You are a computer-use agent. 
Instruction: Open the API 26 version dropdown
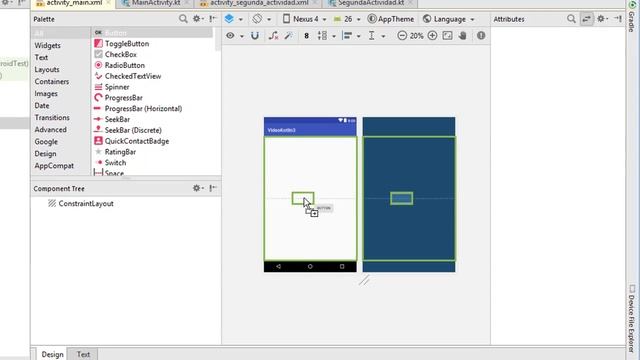point(347,19)
